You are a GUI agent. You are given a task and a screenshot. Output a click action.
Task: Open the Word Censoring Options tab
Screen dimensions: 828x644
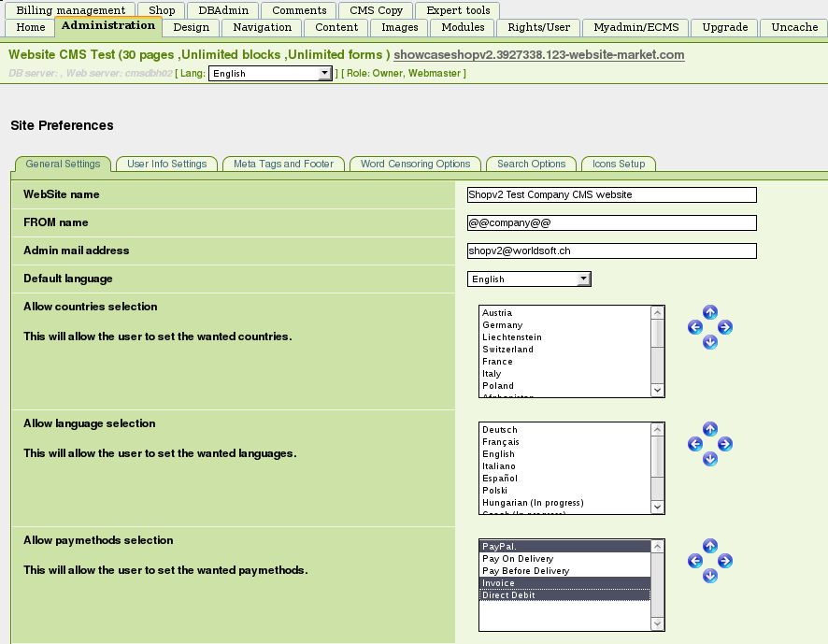415,164
